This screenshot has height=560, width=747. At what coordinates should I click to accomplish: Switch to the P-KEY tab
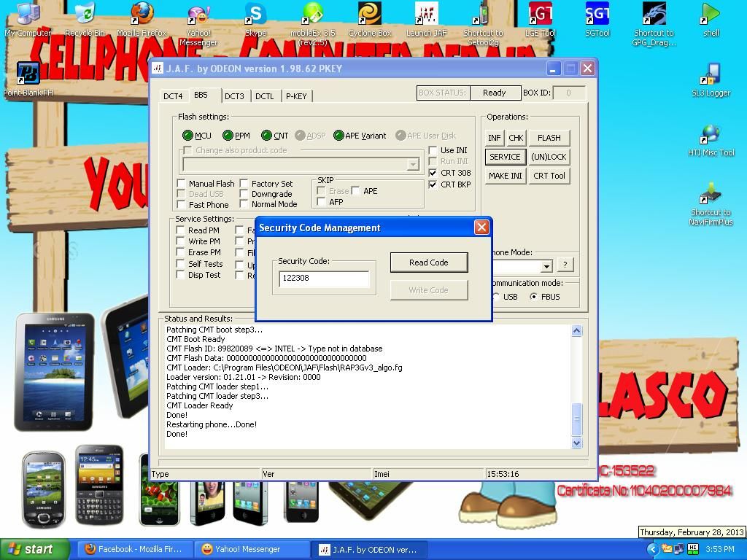coord(296,96)
